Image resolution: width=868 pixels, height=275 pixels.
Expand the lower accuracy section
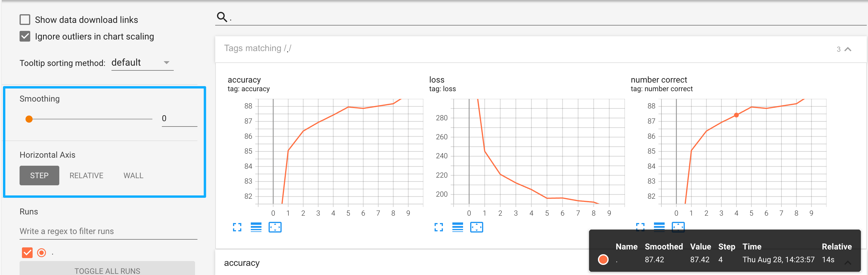click(848, 263)
